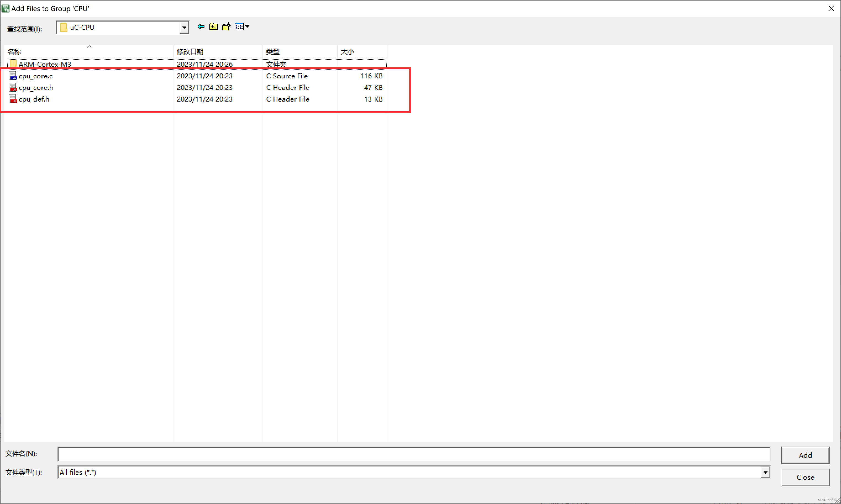Click the Keil uVision title bar icon
The height and width of the screenshot is (504, 841).
coord(6,8)
